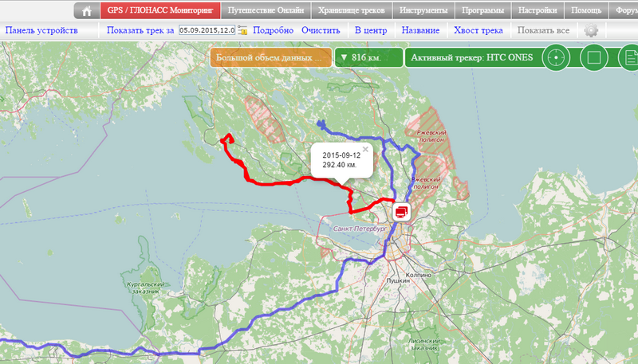The image size is (638, 364).
Task: Click the document round button at right edge
Action: click(x=629, y=58)
